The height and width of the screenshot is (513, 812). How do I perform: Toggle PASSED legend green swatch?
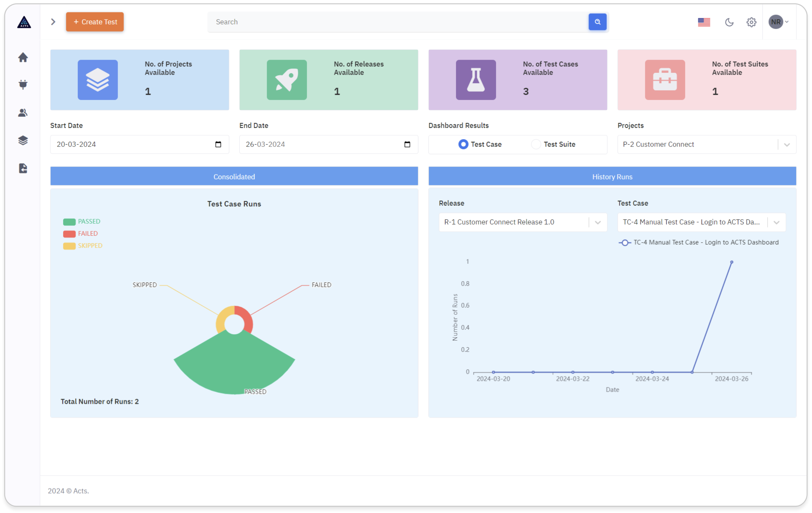[69, 222]
